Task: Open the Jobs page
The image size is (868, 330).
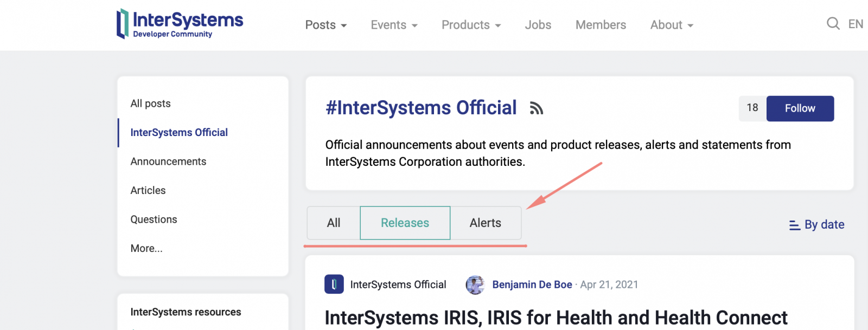Action: (538, 25)
